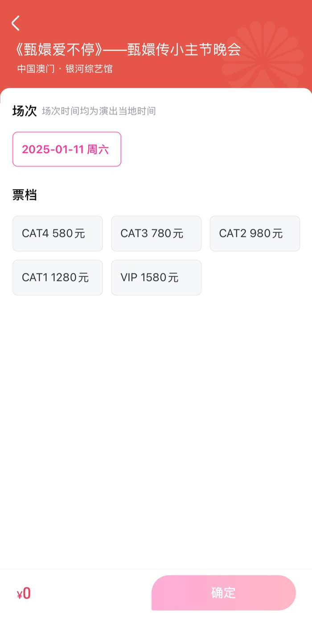Click the 票档 ticket tier section label
Viewport: 312px width, 644px height.
tap(22, 195)
